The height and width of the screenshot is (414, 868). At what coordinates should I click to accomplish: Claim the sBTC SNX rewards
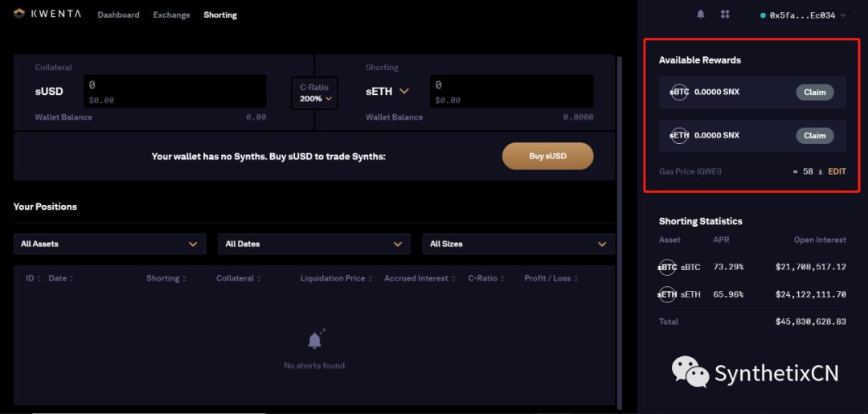click(x=815, y=92)
